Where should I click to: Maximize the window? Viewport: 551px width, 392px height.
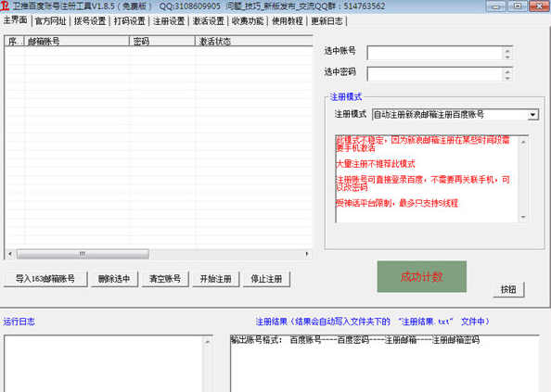point(518,6)
